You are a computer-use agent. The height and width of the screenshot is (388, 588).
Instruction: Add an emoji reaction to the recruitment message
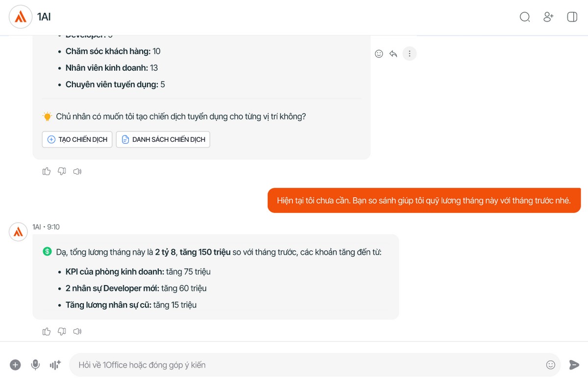(x=379, y=54)
